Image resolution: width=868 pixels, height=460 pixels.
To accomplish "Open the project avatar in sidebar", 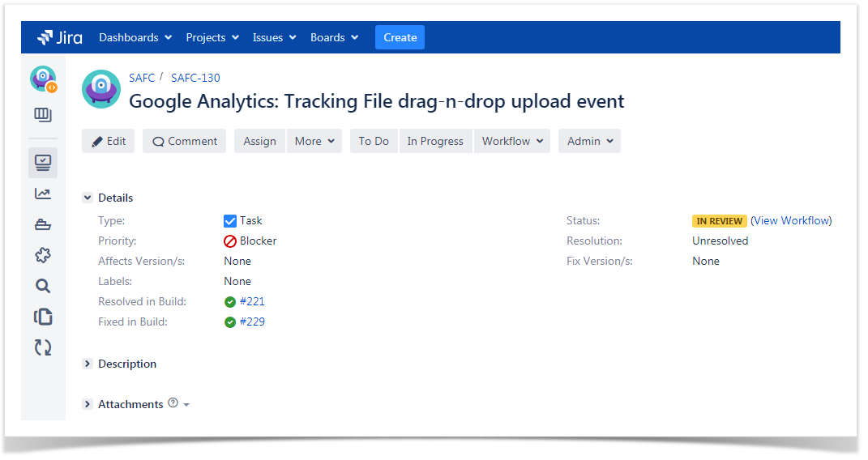I will [x=43, y=79].
